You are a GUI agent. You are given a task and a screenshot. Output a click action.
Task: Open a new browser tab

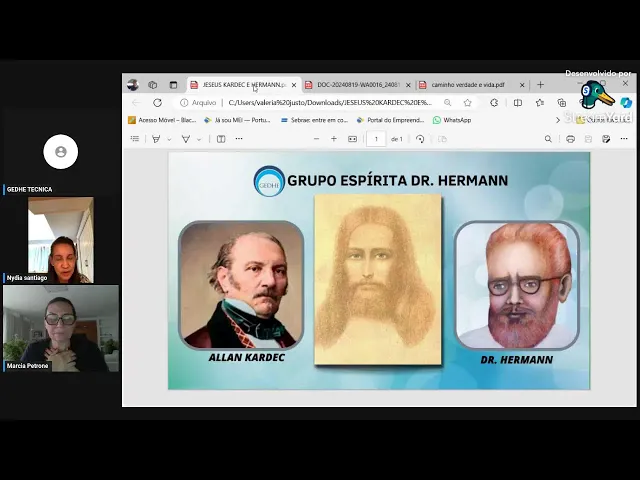(x=540, y=85)
